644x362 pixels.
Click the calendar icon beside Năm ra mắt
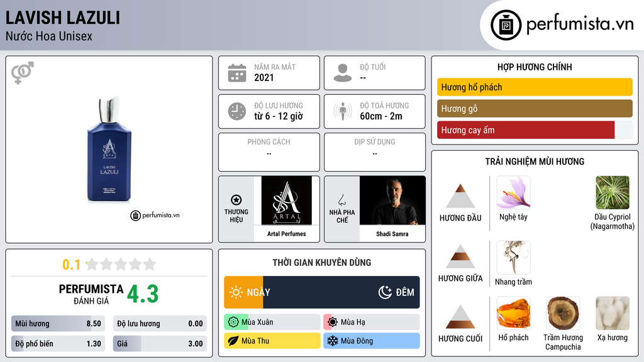pos(237,73)
